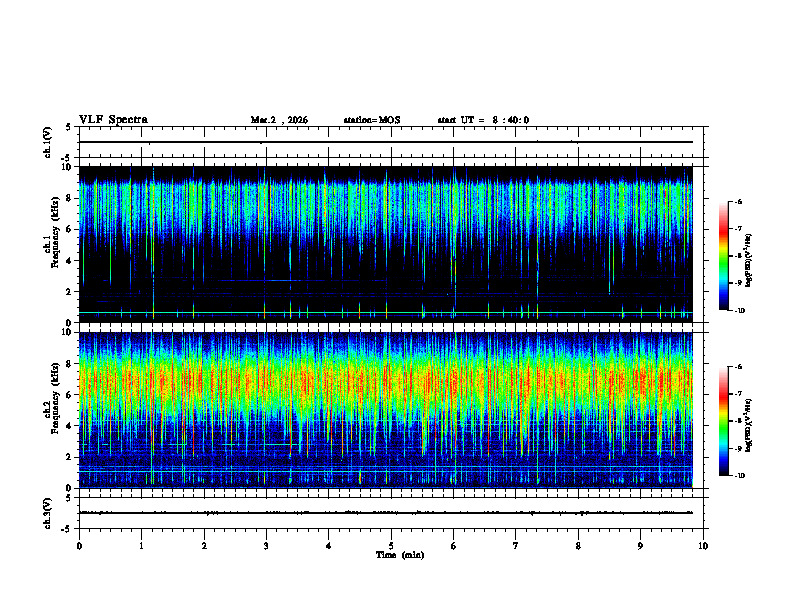
Task: Select the "ch.3(V)" axis label
Action: (47, 513)
